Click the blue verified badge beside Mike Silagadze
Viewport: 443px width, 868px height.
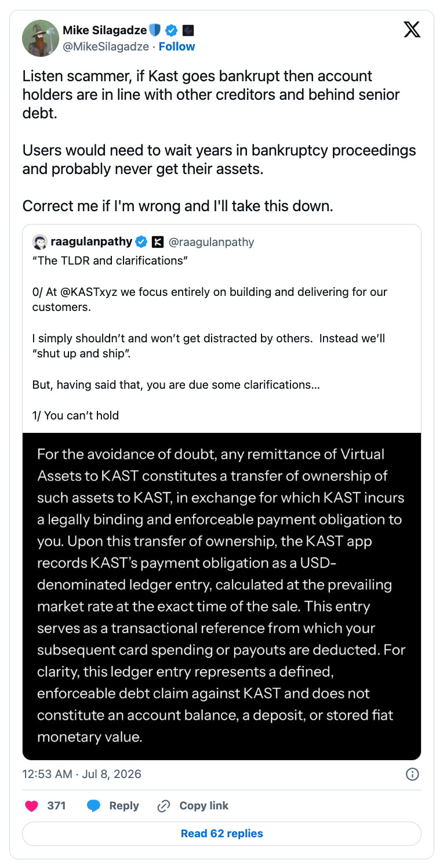(172, 30)
